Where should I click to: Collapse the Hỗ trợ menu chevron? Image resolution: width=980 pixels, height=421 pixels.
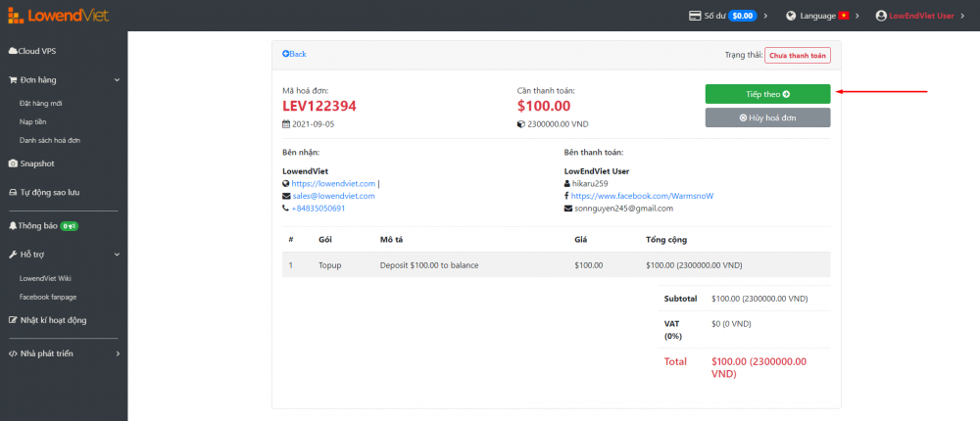click(117, 255)
